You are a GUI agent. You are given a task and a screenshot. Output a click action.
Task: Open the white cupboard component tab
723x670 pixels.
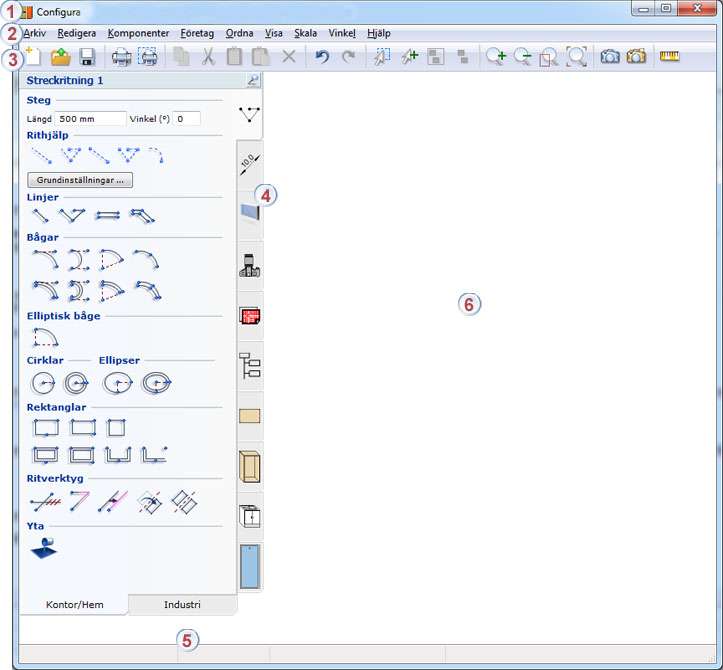click(x=249, y=516)
